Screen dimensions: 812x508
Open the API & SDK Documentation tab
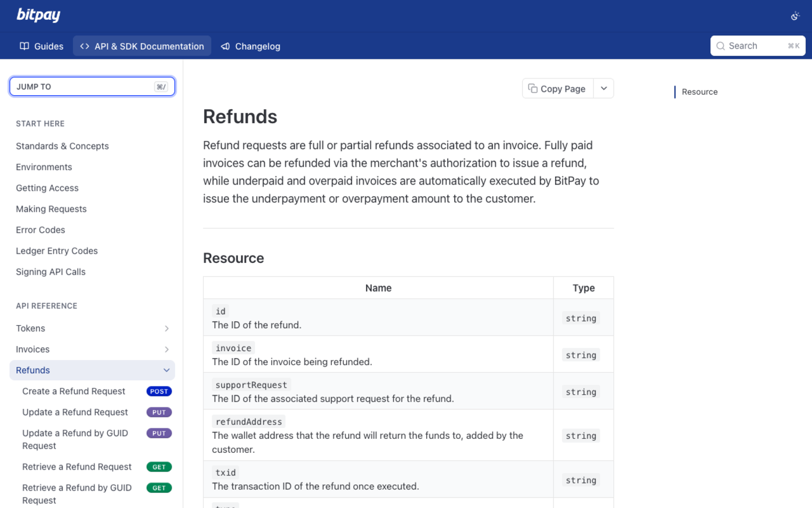pyautogui.click(x=142, y=46)
